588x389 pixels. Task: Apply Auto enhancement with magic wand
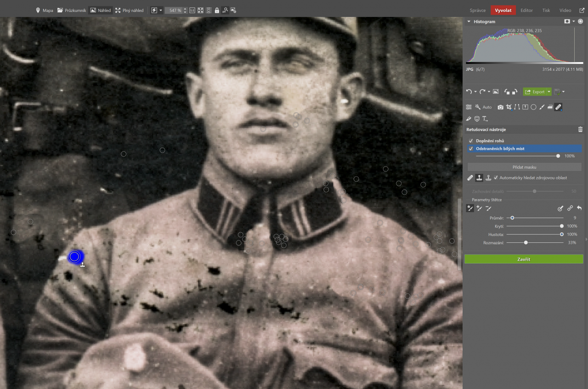483,107
